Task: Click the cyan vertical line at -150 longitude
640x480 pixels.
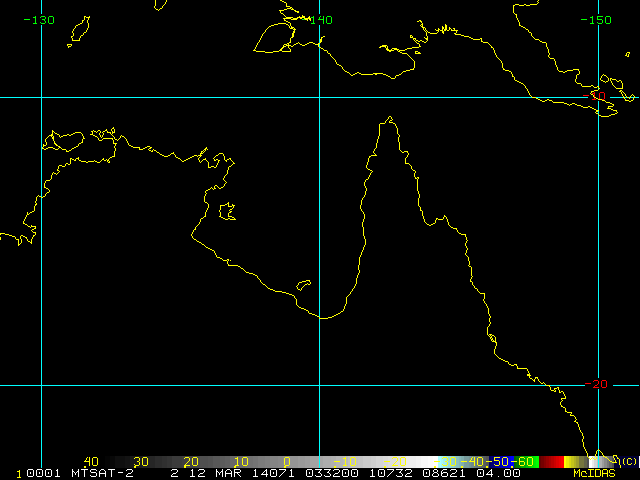Action: tap(597, 250)
